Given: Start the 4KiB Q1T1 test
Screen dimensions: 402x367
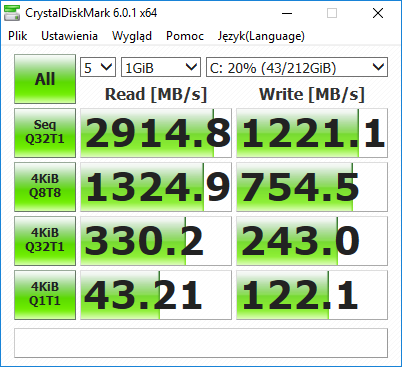Looking at the screenshot, I should tap(45, 295).
